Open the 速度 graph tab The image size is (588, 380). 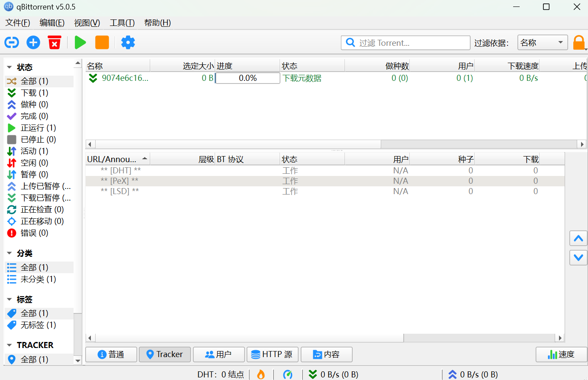pos(561,354)
